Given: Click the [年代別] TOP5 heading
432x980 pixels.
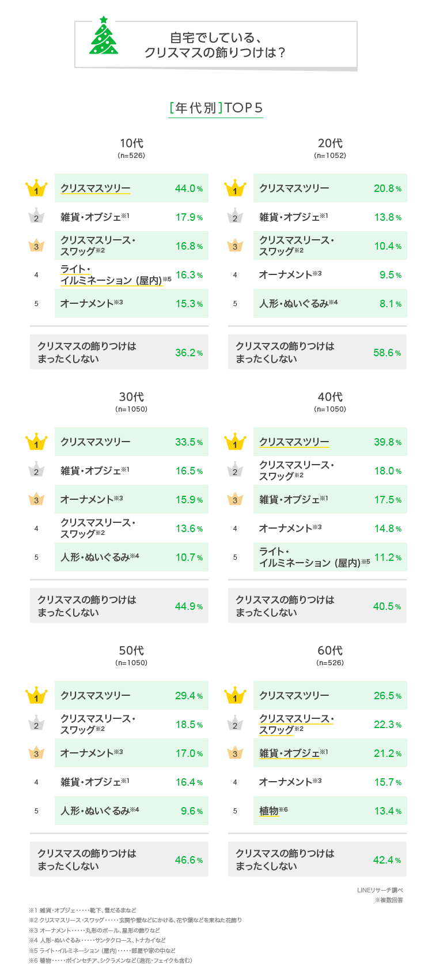Looking at the screenshot, I should [x=215, y=108].
